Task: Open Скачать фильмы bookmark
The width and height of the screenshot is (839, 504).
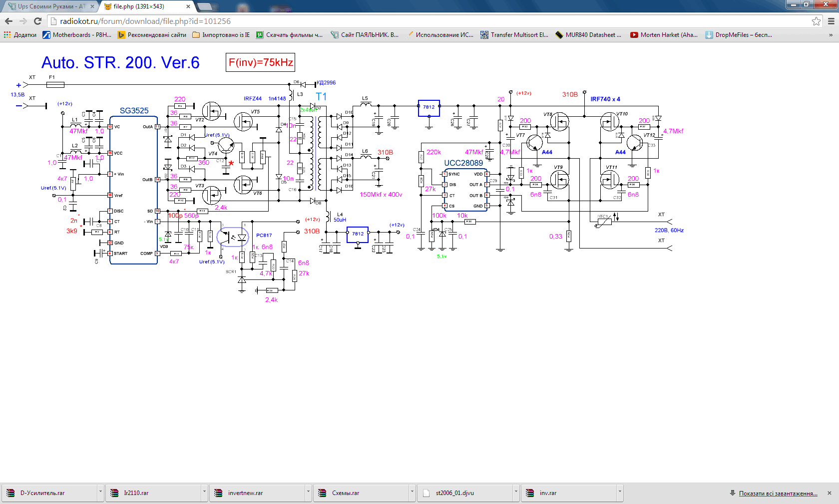Action: click(x=290, y=35)
